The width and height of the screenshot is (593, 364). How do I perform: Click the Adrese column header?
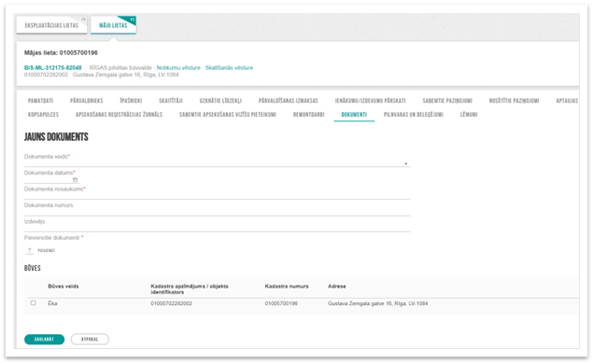[337, 287]
